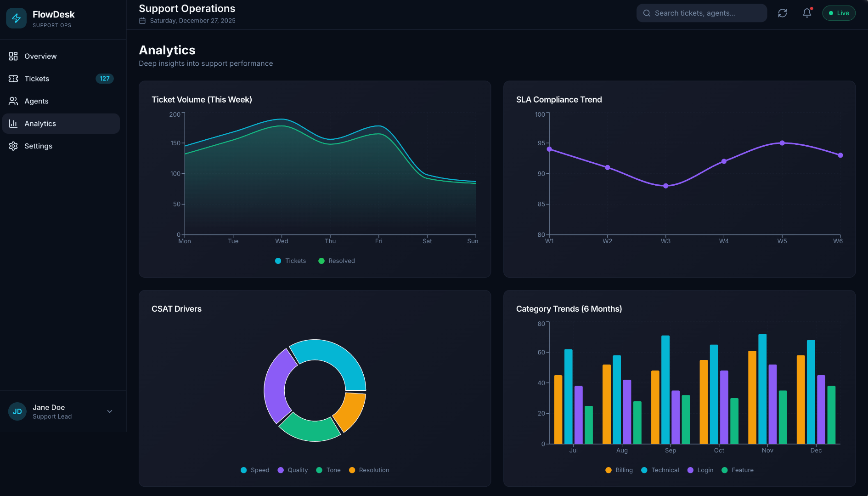
Task: Click the 'Saturday, December 27, 2025' date
Action: click(x=192, y=21)
